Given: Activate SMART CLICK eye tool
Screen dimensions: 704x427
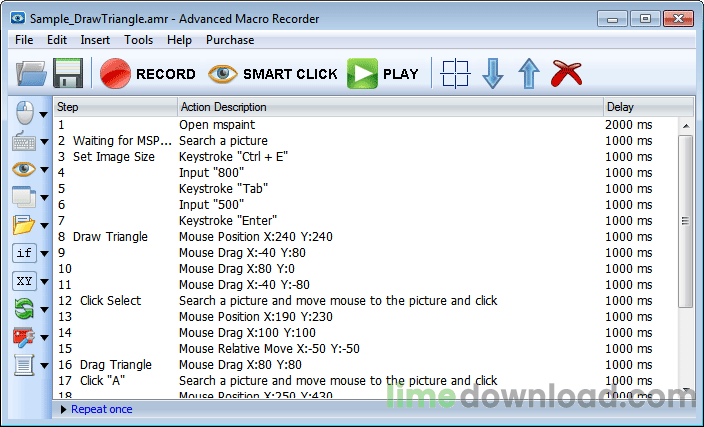Looking at the screenshot, I should point(273,74).
